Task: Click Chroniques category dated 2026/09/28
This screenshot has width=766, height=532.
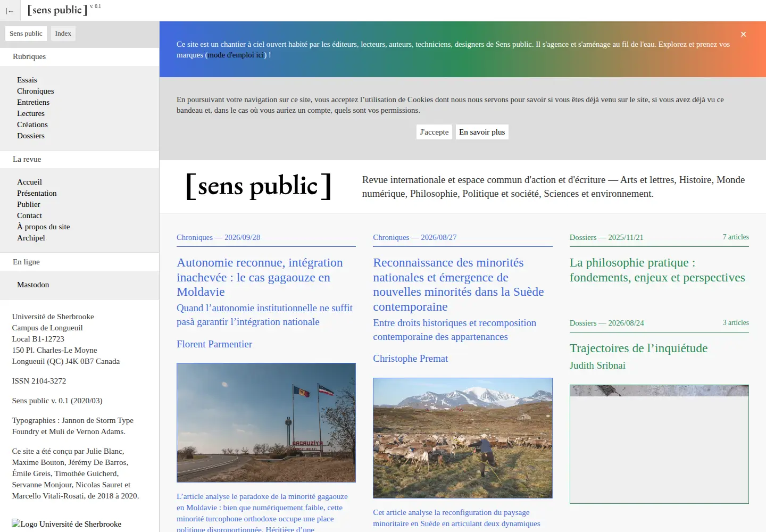Action: point(218,237)
